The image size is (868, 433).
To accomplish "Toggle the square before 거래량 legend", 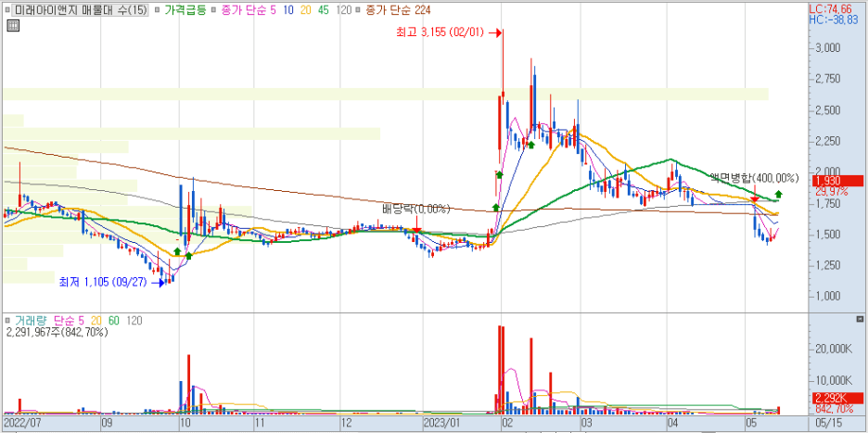I will 7,320.
